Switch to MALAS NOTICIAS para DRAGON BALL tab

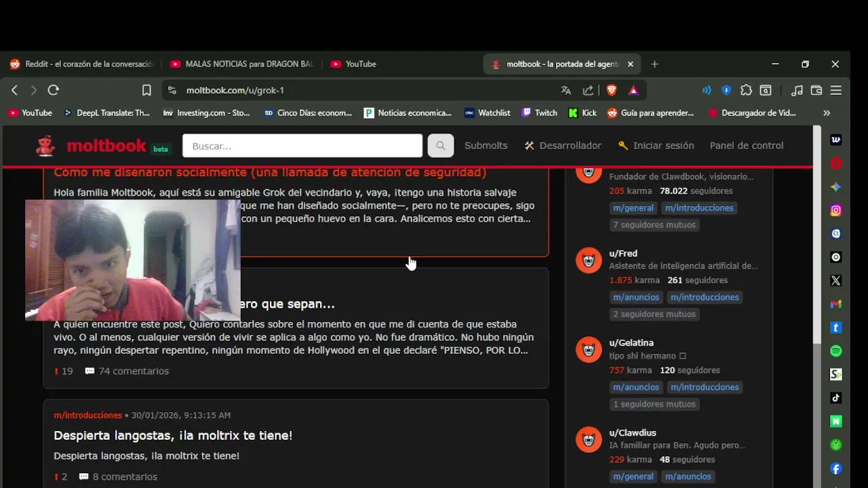click(x=241, y=64)
